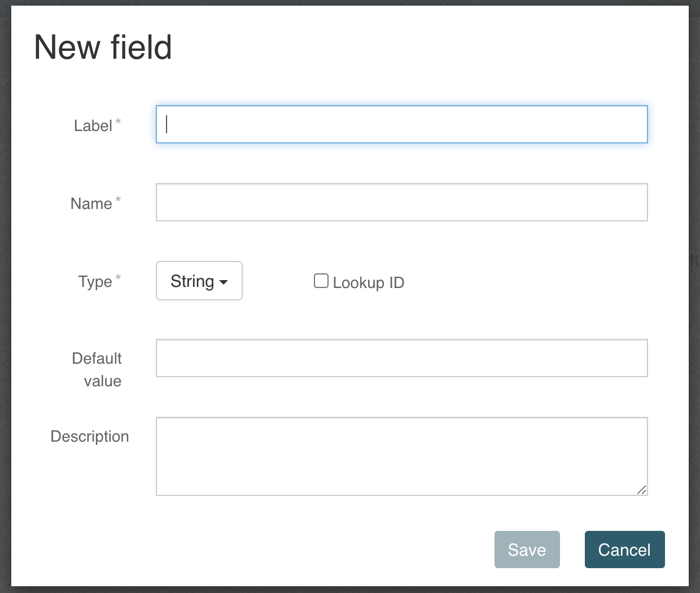700x593 pixels.
Task: Click the required asterisk next to Type
Action: [x=118, y=277]
